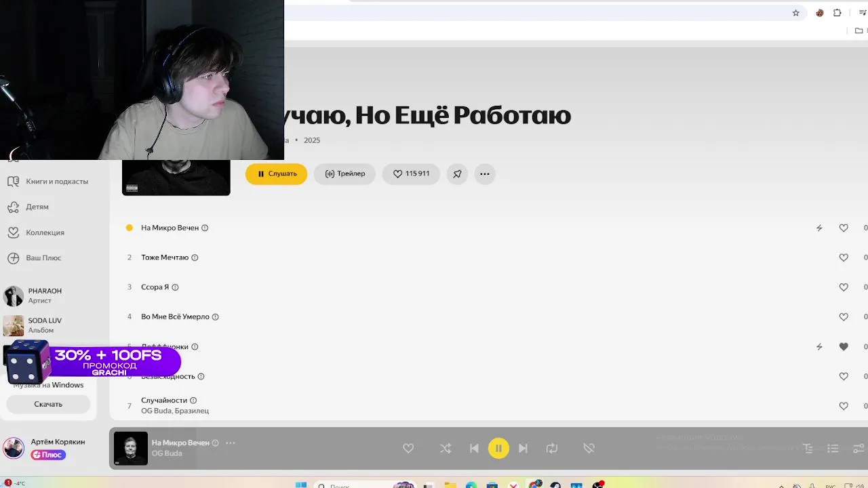Open the info icon next to Тоже Мечтаю
Viewport: 868px width, 488px height.
point(195,258)
